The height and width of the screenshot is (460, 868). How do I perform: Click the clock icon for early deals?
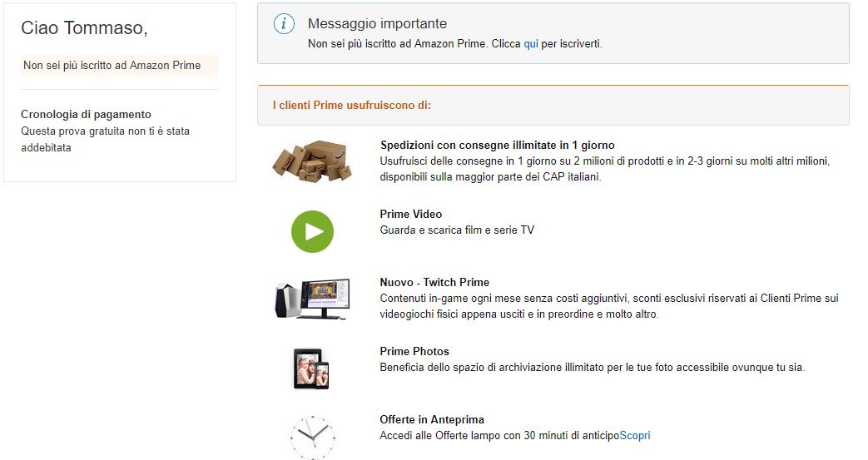[312, 436]
